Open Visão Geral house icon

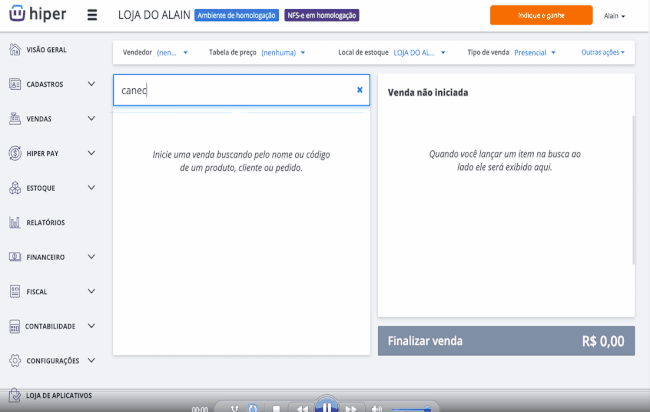coord(15,50)
